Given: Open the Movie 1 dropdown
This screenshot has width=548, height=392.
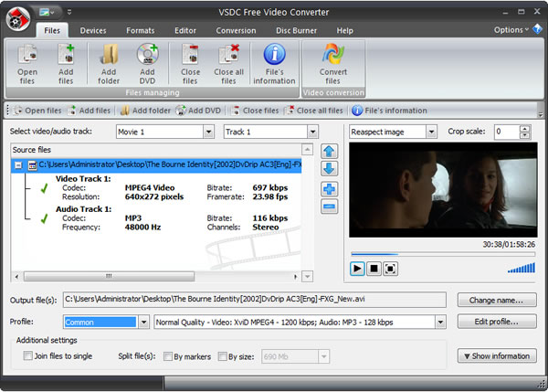Looking at the screenshot, I should click(x=208, y=132).
